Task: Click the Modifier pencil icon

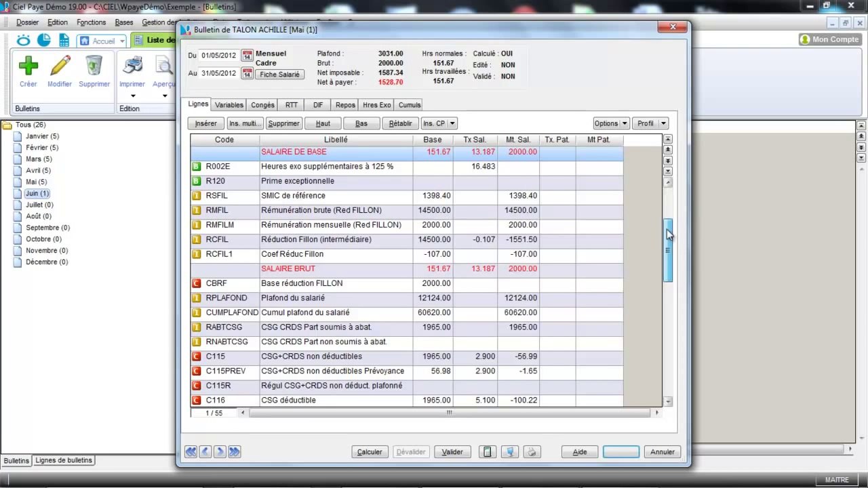Action: point(60,66)
